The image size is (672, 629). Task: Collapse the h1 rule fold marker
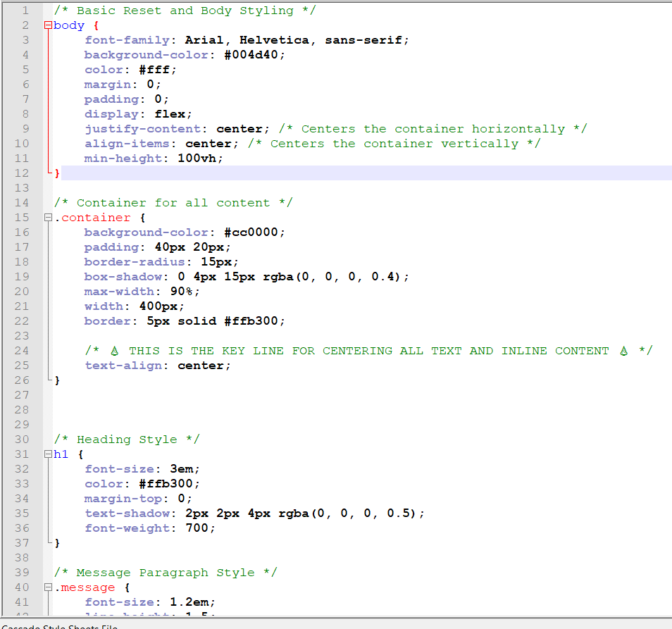tap(48, 454)
